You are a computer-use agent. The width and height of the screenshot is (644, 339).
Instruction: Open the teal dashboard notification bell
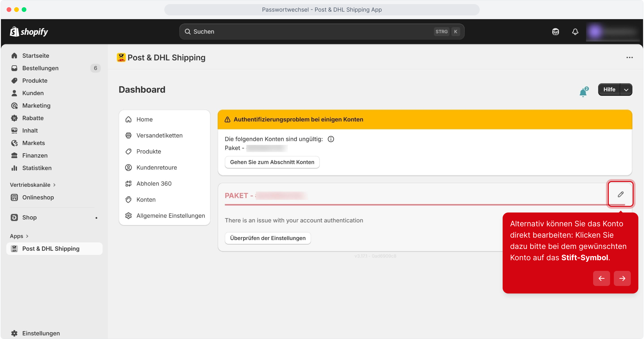click(x=584, y=92)
